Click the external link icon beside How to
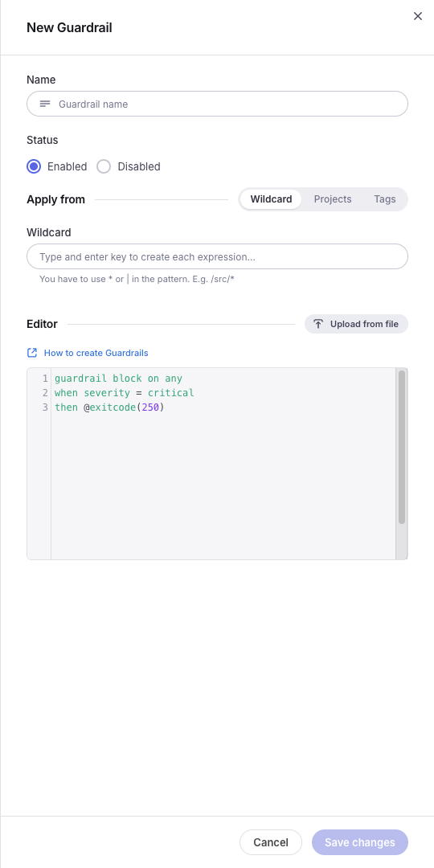This screenshot has height=868, width=434. pos(32,353)
